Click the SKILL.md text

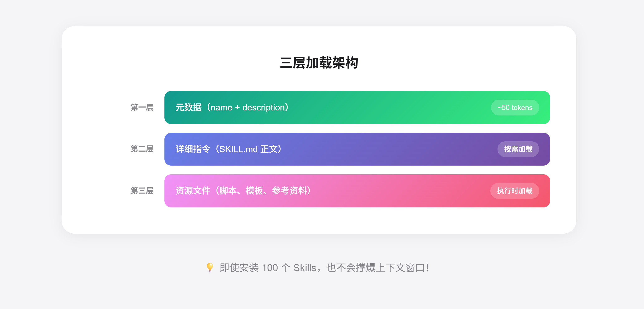tap(239, 149)
